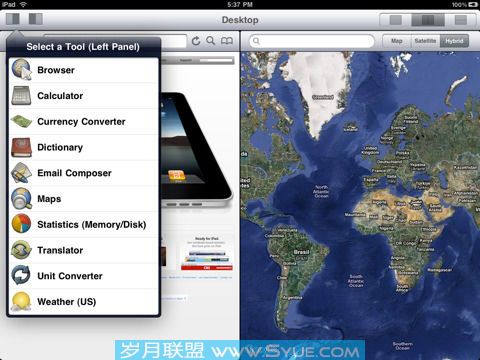480x360 pixels.
Task: Select the Dictionary tool
Action: click(x=83, y=147)
